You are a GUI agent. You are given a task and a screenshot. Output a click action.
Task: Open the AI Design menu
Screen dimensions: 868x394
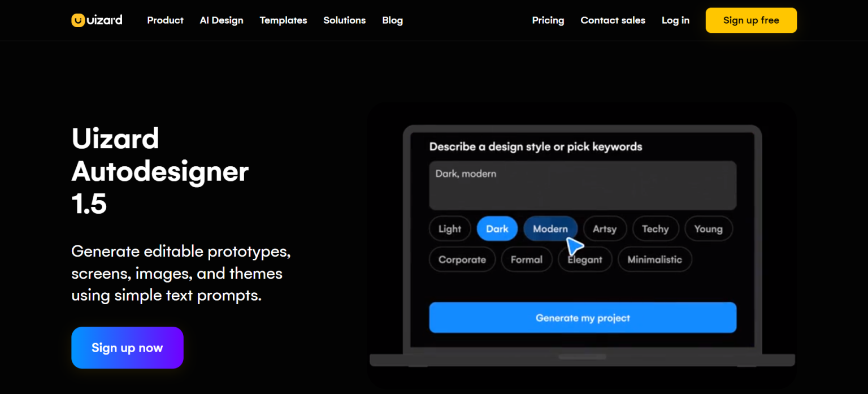click(x=222, y=20)
